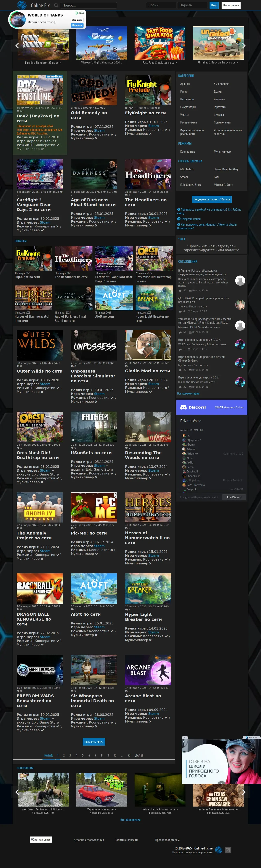Click Перейти in World of Tanks ad

point(77,25)
